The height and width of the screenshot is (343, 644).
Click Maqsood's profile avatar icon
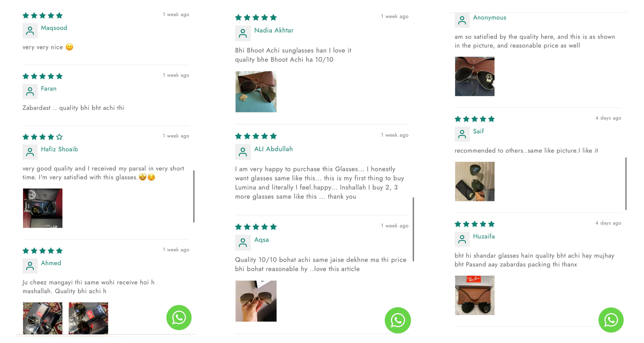(x=30, y=31)
